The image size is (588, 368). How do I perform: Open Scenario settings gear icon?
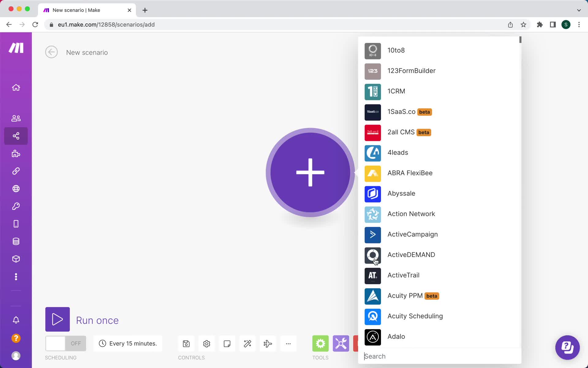[207, 344]
